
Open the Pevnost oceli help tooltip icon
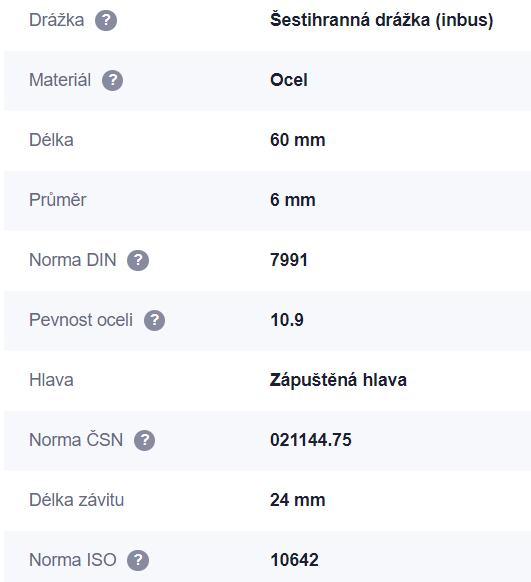coord(154,320)
